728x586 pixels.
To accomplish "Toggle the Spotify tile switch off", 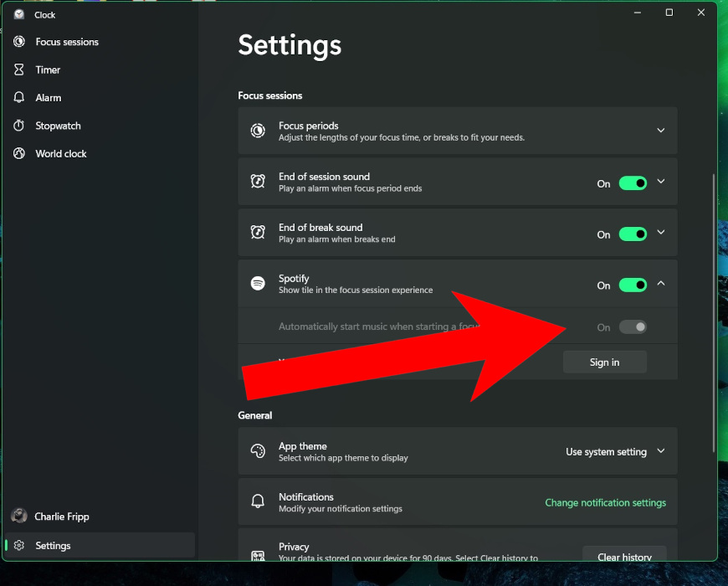I will pyautogui.click(x=633, y=285).
